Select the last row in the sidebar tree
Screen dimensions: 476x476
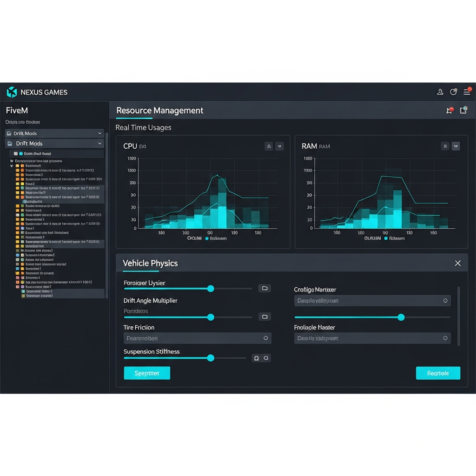pos(62,296)
